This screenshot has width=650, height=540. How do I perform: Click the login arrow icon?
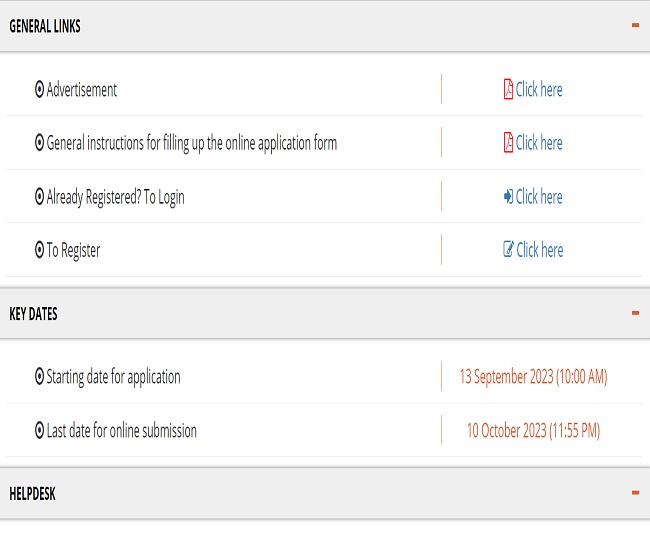click(x=508, y=197)
